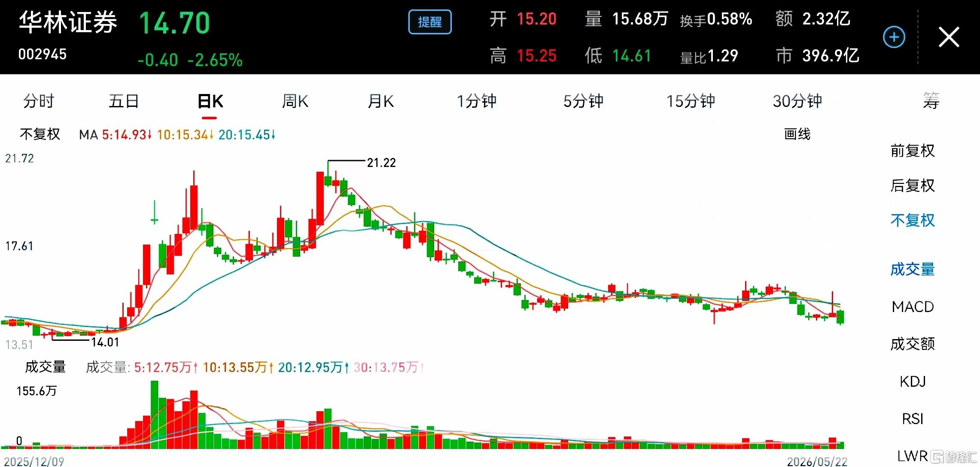The height and width of the screenshot is (467, 980).
Task: Expand the 不复权 selector above chart
Action: pyautogui.click(x=40, y=134)
